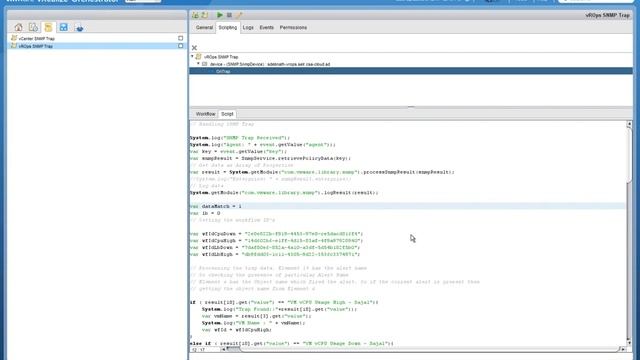Click the processSnmpResult code line
Image resolution: width=640 pixels, height=360 pixels.
pos(322,172)
